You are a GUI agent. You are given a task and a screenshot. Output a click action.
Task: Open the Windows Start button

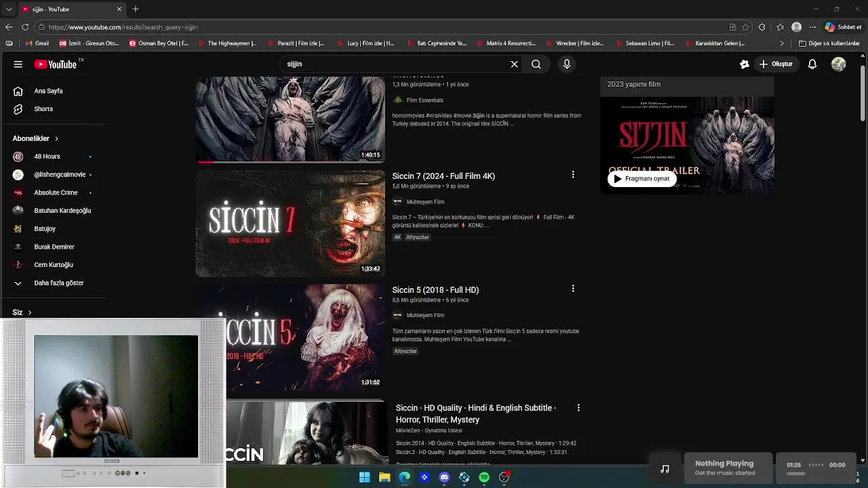[365, 477]
